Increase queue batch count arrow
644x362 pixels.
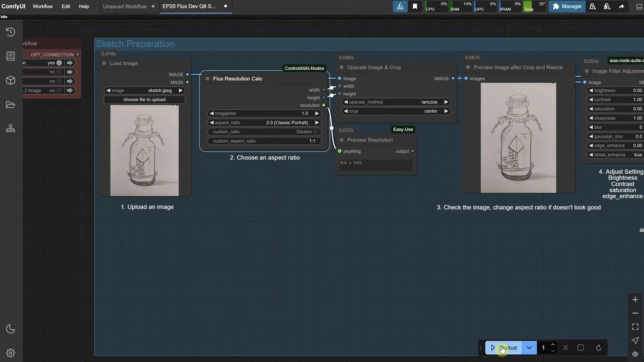pos(553,345)
